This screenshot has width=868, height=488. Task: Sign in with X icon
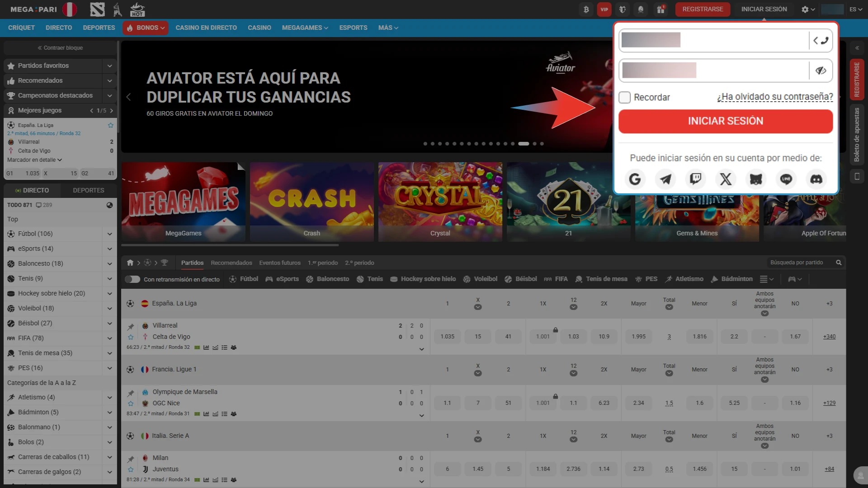(726, 179)
